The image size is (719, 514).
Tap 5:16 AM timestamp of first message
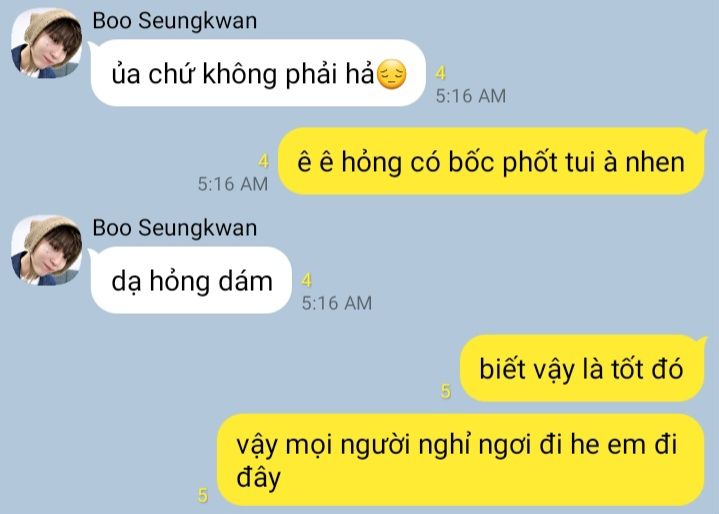coord(471,96)
